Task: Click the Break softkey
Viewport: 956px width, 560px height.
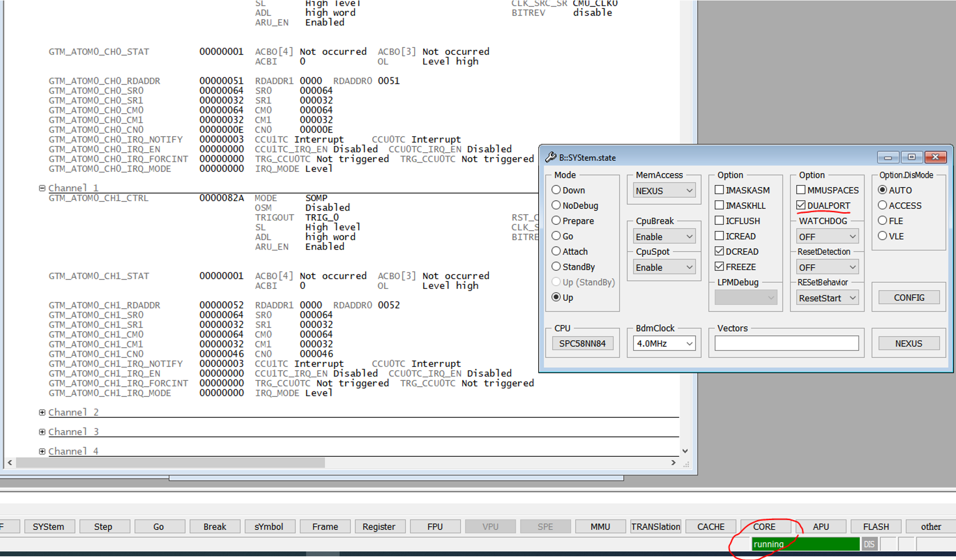Action: [x=214, y=527]
